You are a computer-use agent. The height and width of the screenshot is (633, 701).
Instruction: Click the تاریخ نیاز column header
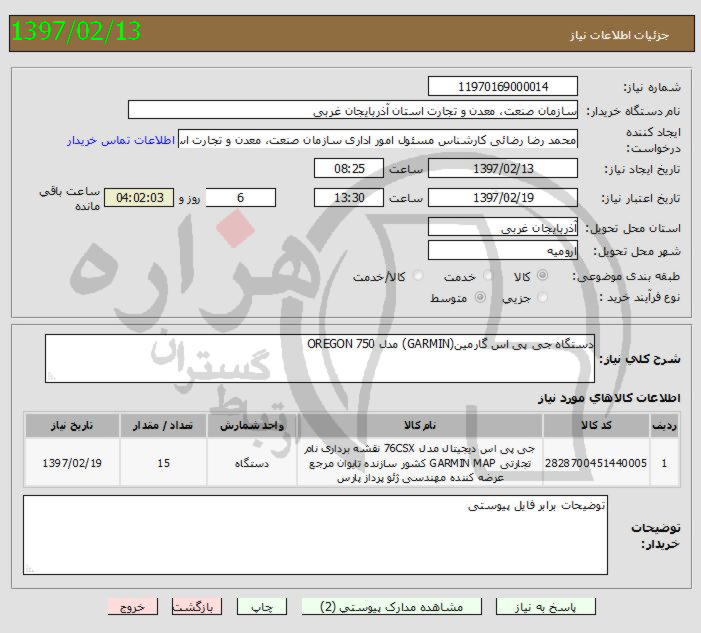(x=72, y=425)
